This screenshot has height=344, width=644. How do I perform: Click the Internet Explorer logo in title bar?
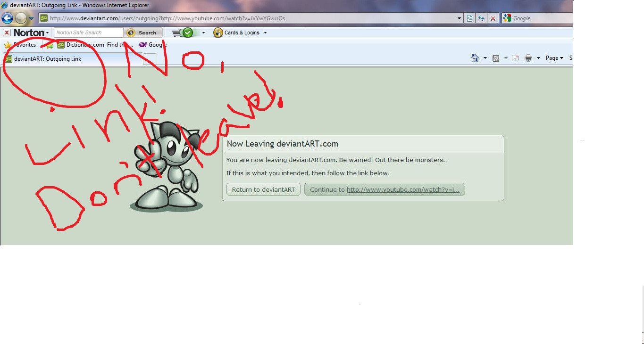pyautogui.click(x=4, y=5)
